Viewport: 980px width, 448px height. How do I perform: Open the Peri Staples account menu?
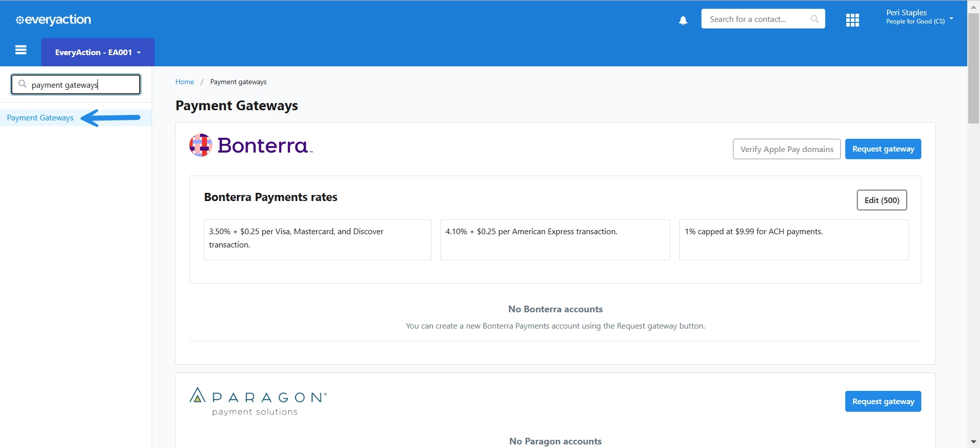pos(919,17)
